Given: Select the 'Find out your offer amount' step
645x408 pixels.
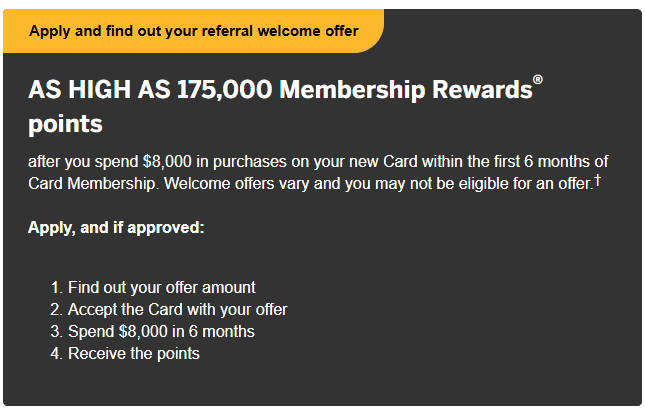Looking at the screenshot, I should 162,287.
